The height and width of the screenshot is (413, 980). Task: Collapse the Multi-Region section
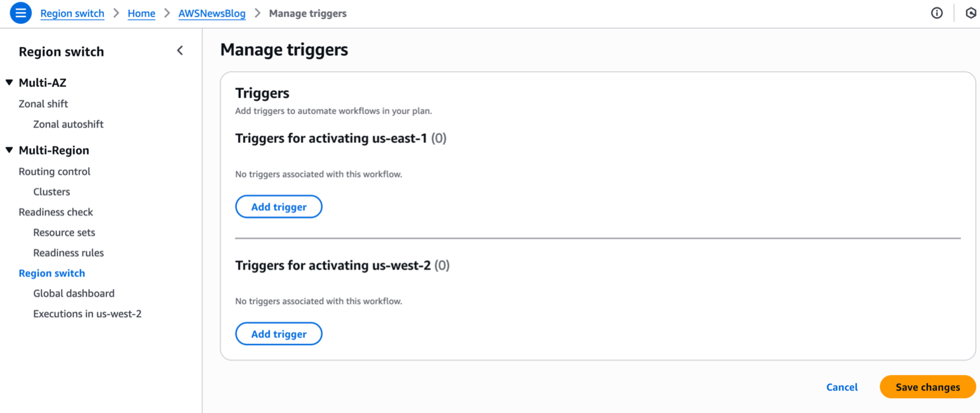[9, 150]
